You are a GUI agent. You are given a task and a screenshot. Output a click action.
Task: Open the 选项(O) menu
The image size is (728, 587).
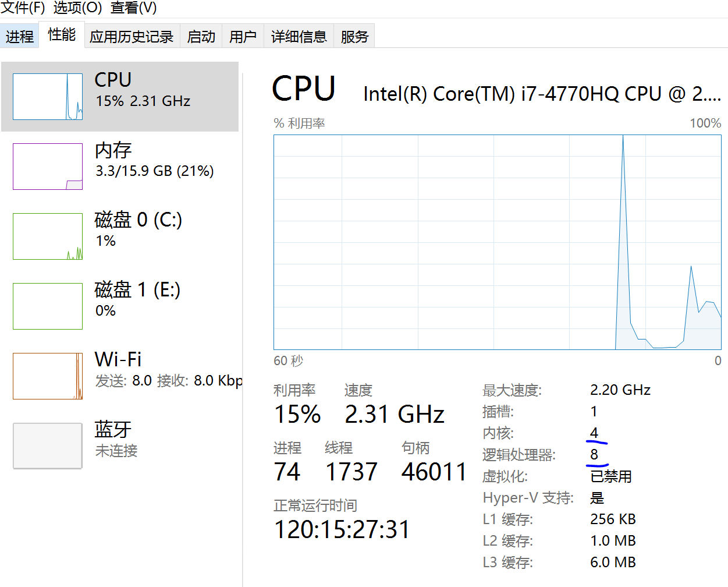77,8
